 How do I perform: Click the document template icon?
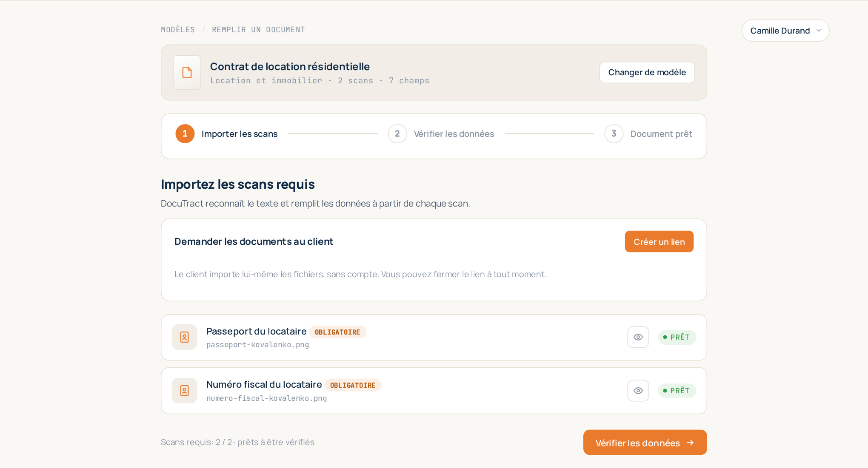coord(187,72)
